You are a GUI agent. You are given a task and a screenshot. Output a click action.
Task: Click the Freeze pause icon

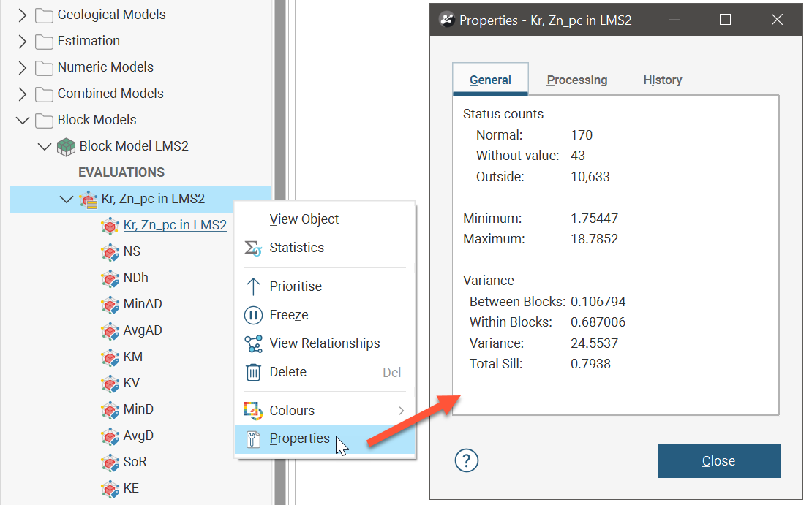(253, 315)
